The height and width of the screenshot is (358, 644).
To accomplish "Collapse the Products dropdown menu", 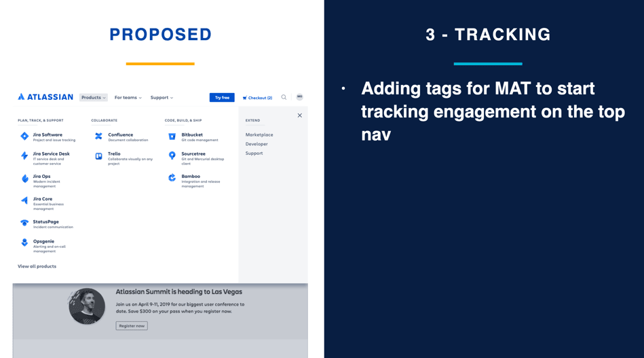I will [93, 98].
